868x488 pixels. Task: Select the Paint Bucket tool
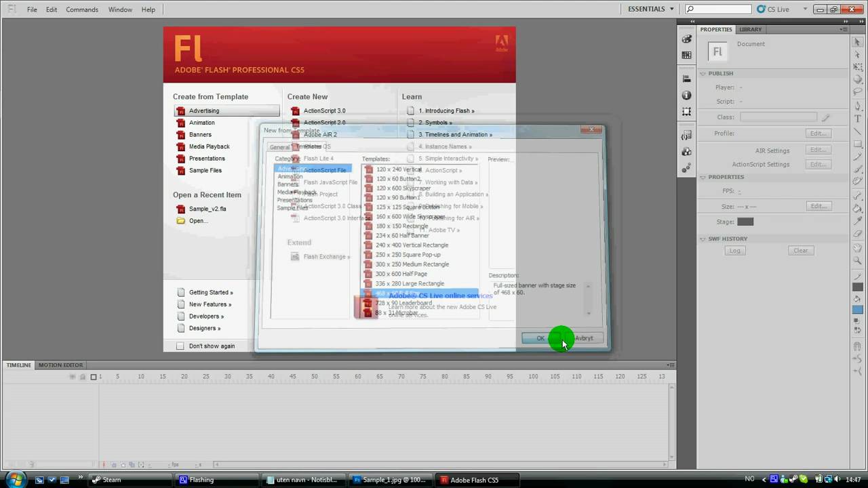pos(858,208)
